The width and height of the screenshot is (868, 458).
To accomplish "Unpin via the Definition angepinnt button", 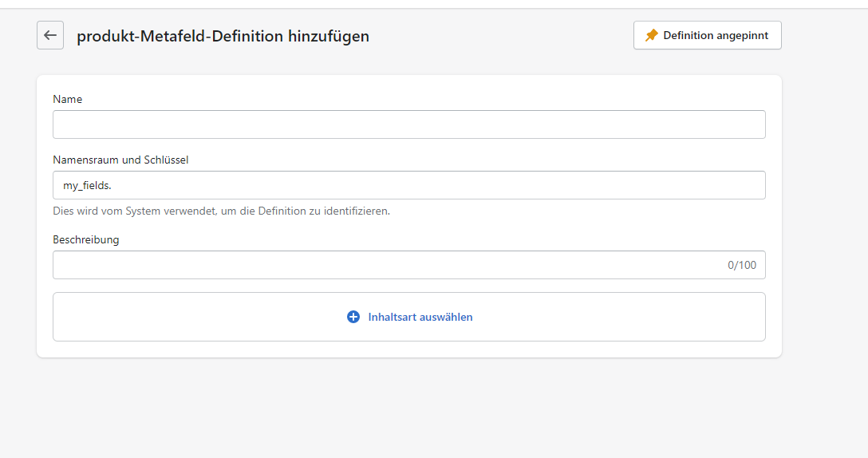I will click(x=708, y=35).
